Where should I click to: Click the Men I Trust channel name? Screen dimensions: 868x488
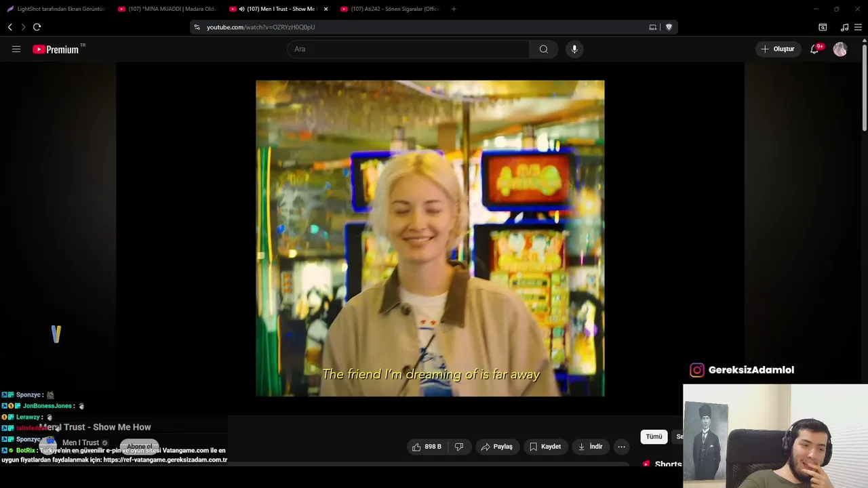pos(81,443)
